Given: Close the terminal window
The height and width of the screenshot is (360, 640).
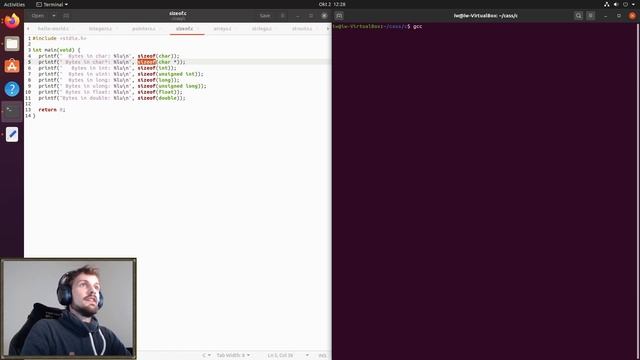Looking at the screenshot, I should [x=632, y=16].
